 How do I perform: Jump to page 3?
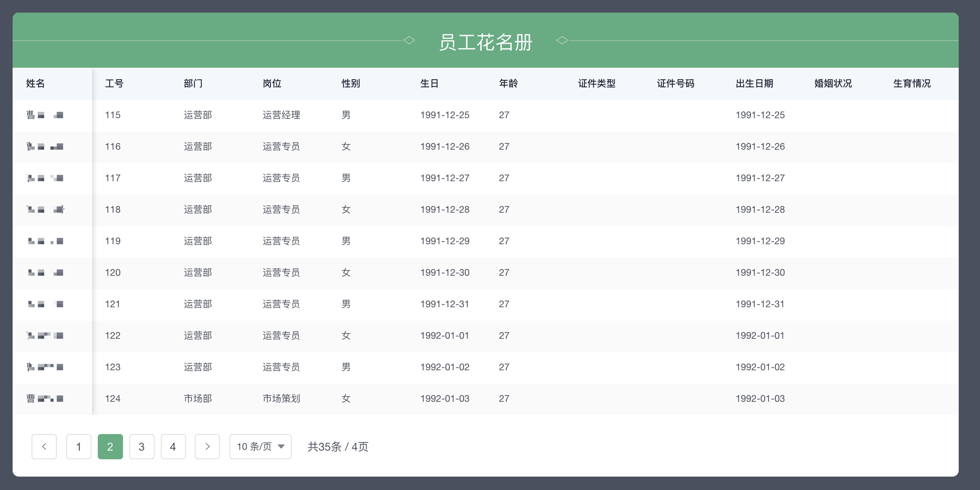pos(142,446)
